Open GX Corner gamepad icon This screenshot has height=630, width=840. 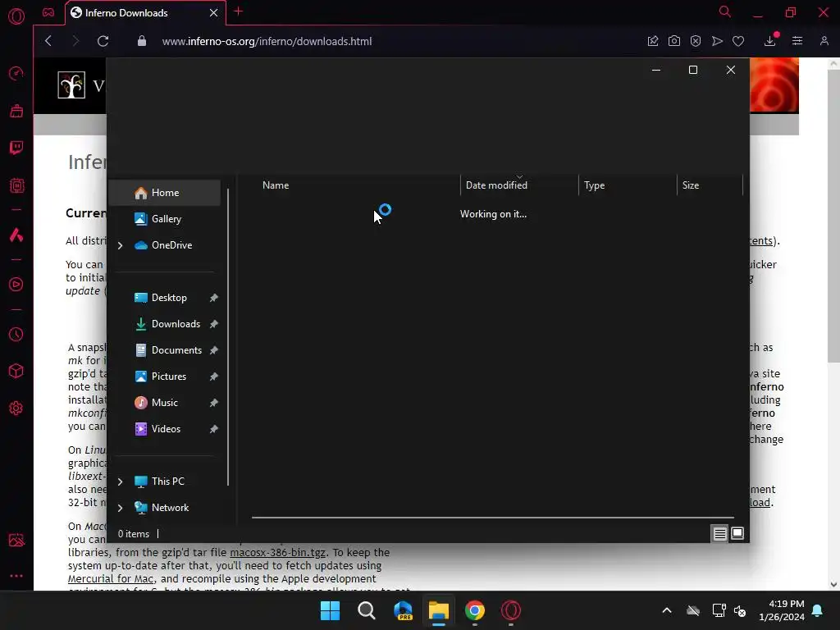point(48,12)
